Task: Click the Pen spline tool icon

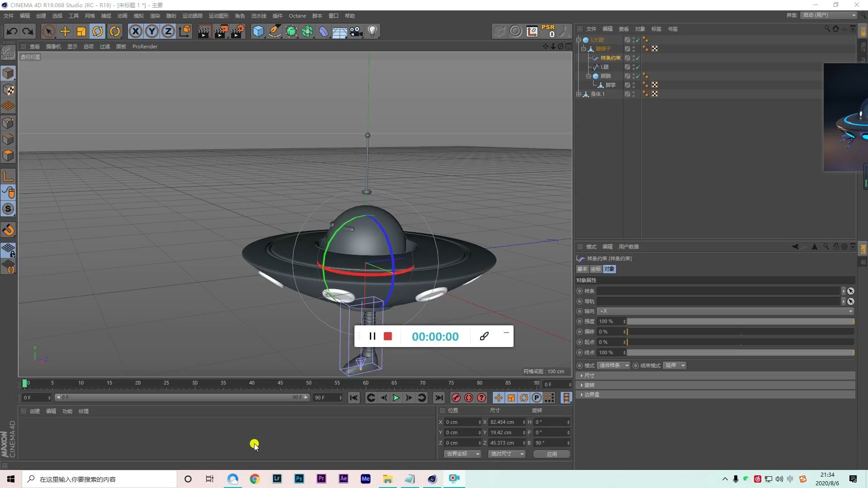Action: tap(275, 31)
